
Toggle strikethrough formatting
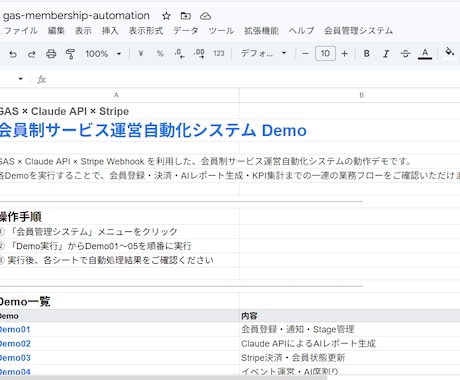(x=405, y=53)
